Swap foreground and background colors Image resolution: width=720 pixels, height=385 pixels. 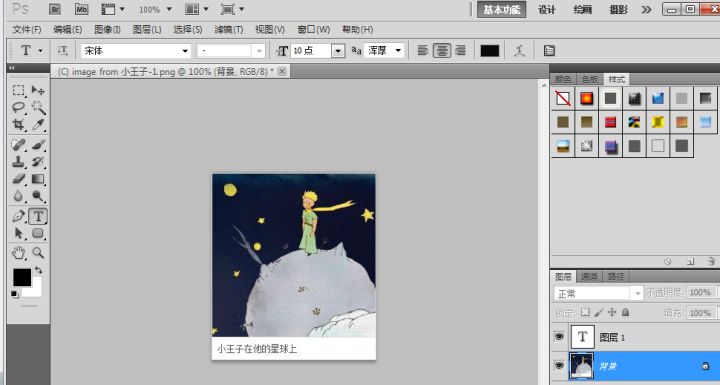click(x=39, y=270)
